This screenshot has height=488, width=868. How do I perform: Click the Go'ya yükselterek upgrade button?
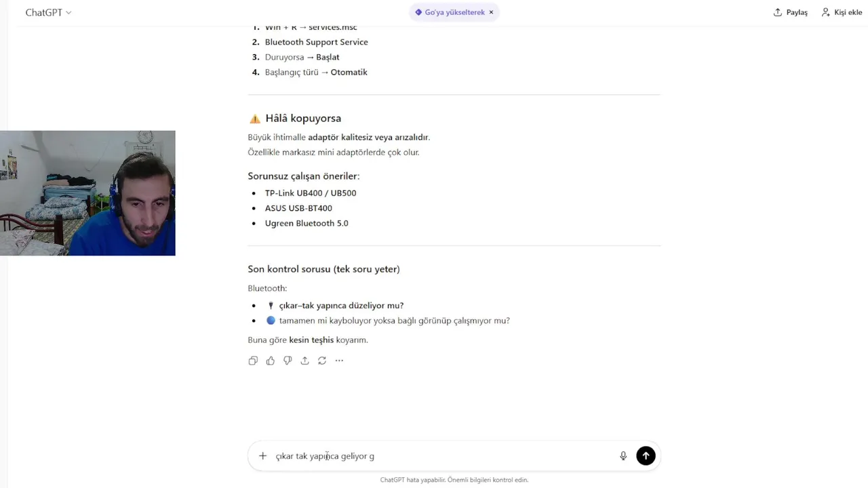tap(450, 12)
